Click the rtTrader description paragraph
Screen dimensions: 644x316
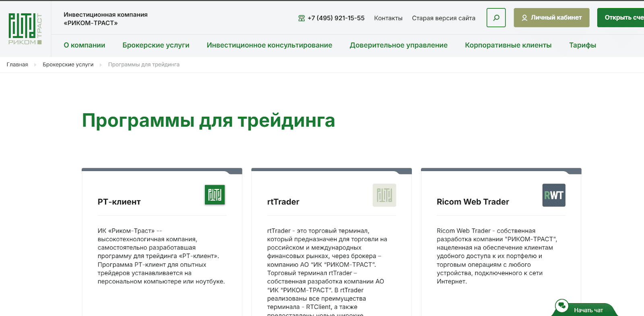[327, 272]
